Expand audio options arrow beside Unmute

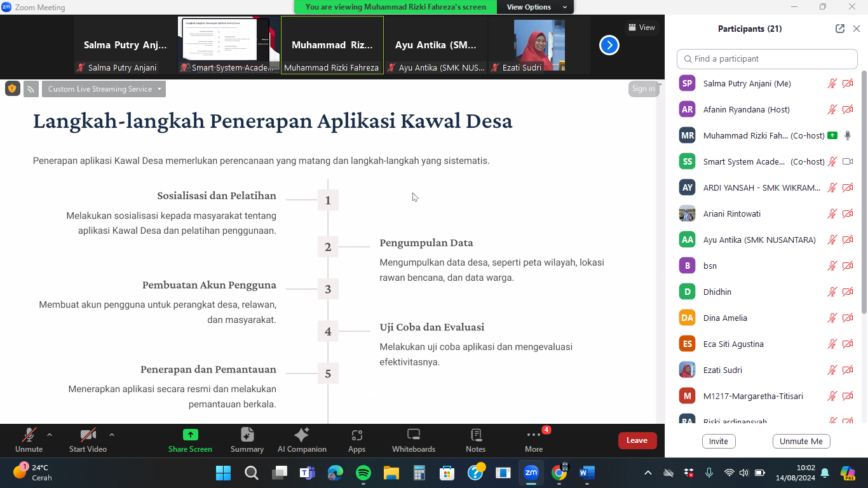click(50, 435)
